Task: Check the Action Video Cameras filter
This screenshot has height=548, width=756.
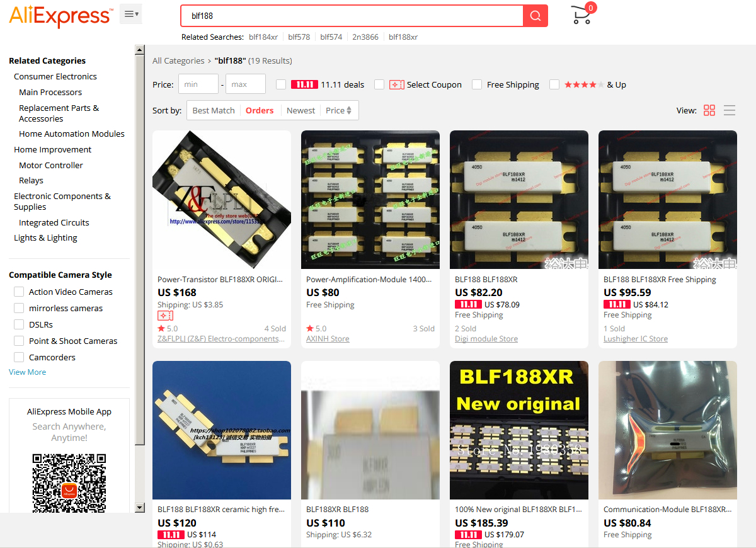Action: click(19, 292)
